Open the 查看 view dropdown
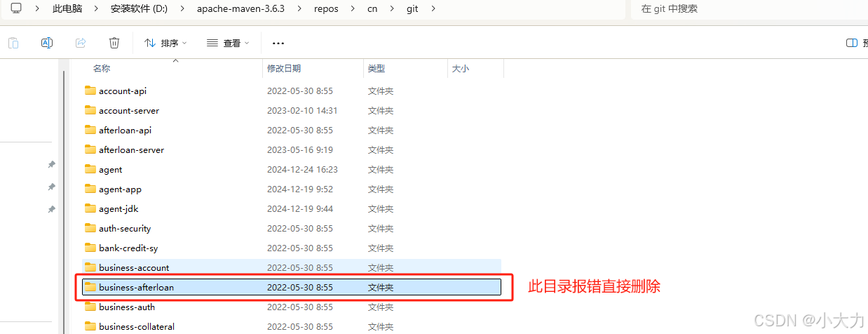The height and width of the screenshot is (334, 868). [x=228, y=43]
